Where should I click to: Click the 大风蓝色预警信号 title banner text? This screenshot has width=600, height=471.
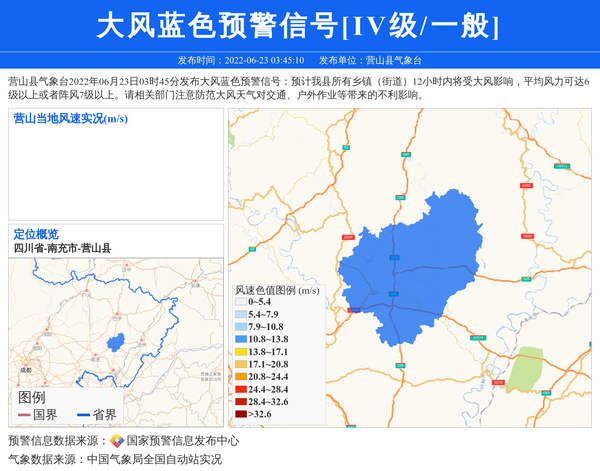[298, 26]
